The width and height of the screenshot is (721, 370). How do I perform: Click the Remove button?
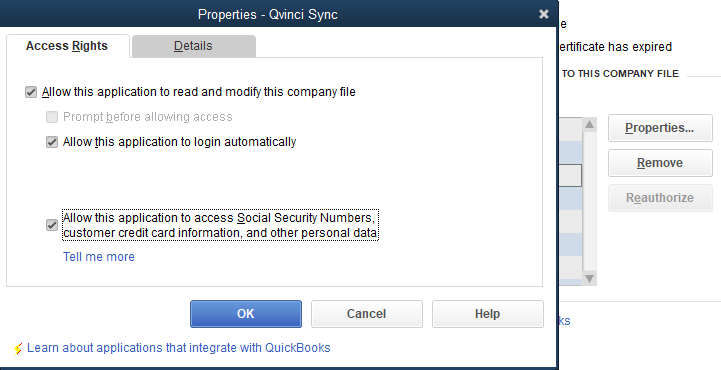pos(660,163)
